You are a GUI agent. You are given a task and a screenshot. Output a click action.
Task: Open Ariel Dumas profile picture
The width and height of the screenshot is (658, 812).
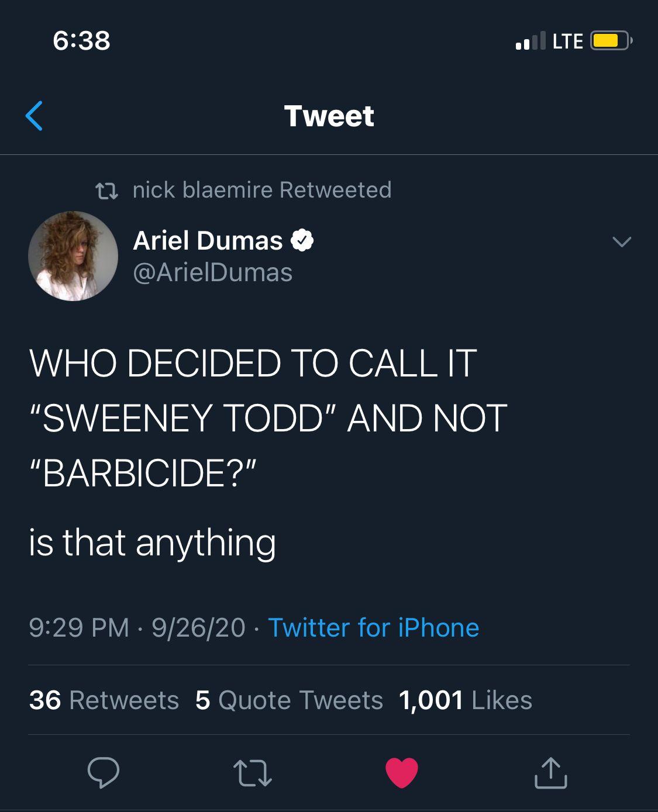coord(73,256)
